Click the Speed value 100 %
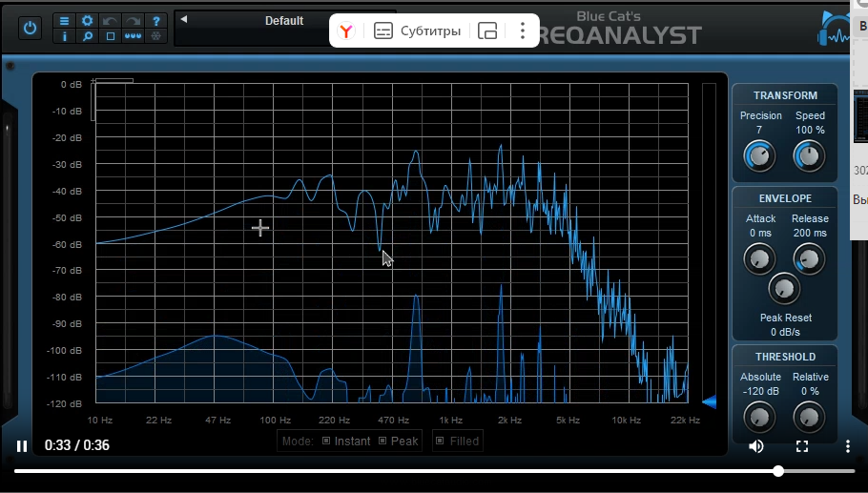868x493 pixels. click(x=811, y=130)
